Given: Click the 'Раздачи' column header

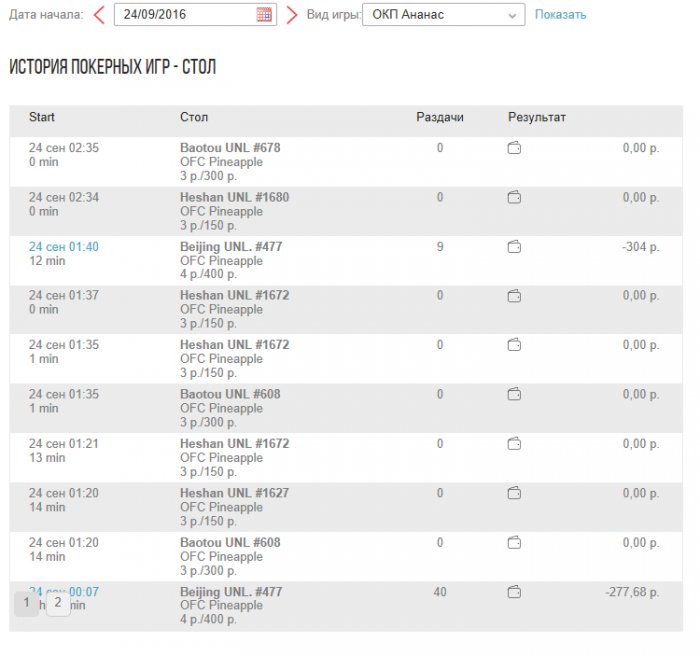Looking at the screenshot, I should tap(440, 118).
